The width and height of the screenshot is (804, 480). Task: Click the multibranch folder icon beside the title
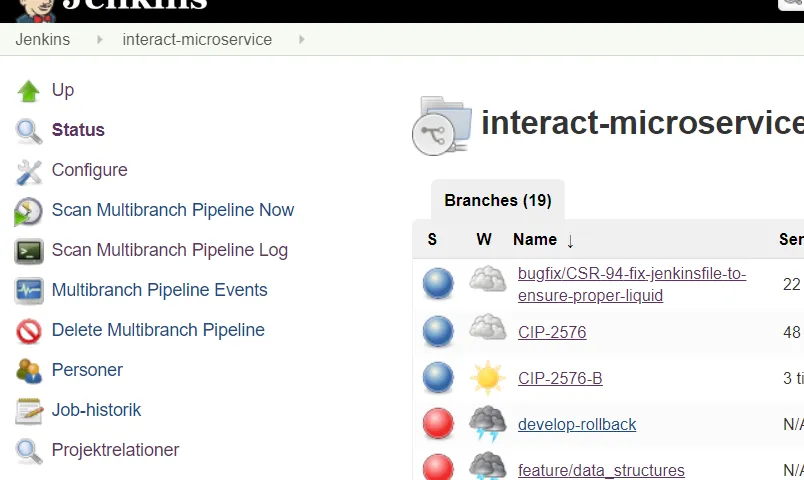(x=442, y=126)
